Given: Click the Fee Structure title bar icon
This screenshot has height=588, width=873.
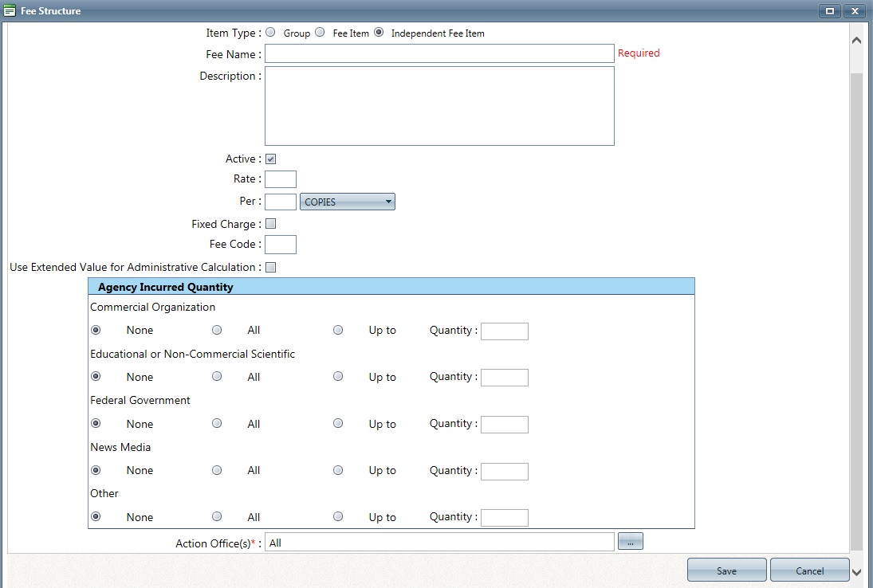Looking at the screenshot, I should click(11, 10).
